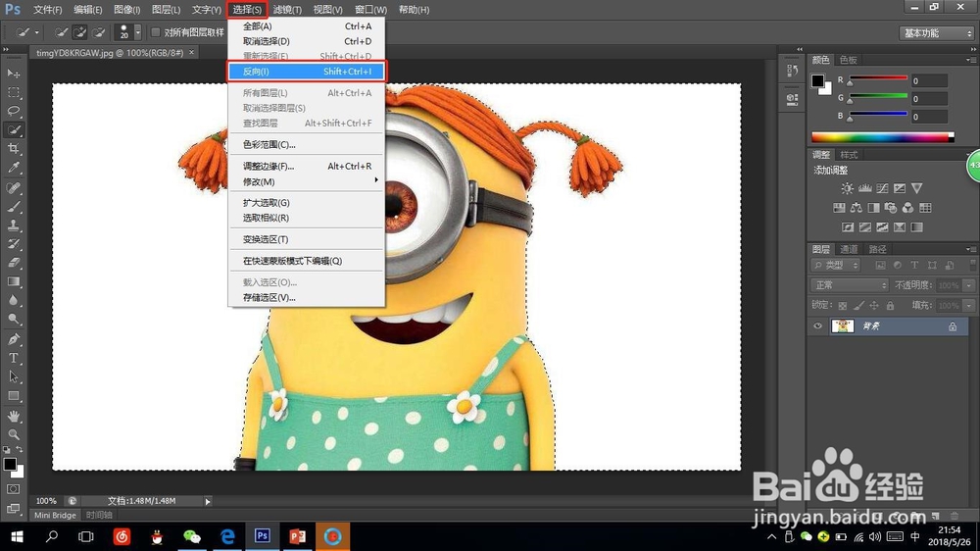980x551 pixels.
Task: Select the Pen tool
Action: [x=13, y=339]
